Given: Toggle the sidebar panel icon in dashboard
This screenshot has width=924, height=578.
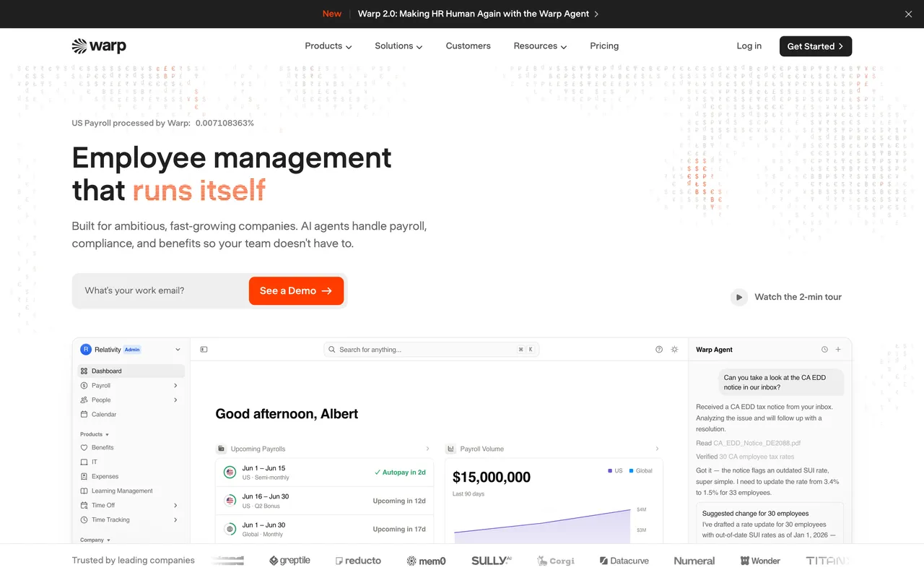Looking at the screenshot, I should click(x=204, y=350).
